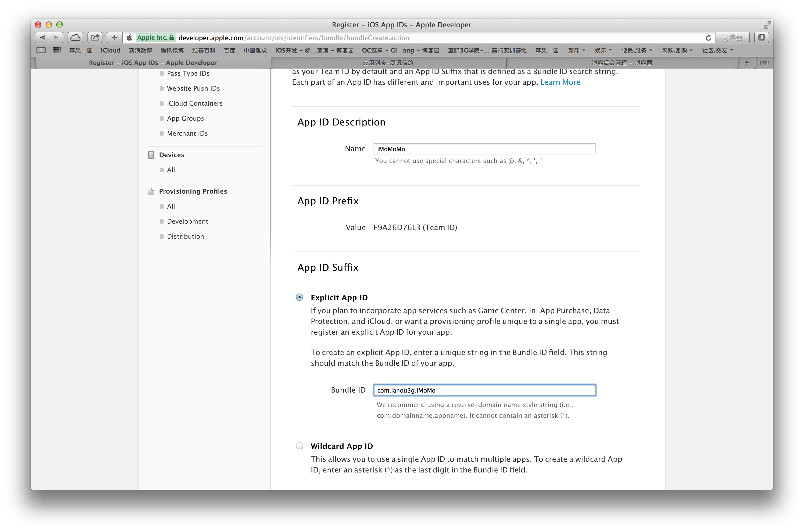The width and height of the screenshot is (804, 532).
Task: Expand the Devices section in sidebar
Action: pyautogui.click(x=171, y=155)
